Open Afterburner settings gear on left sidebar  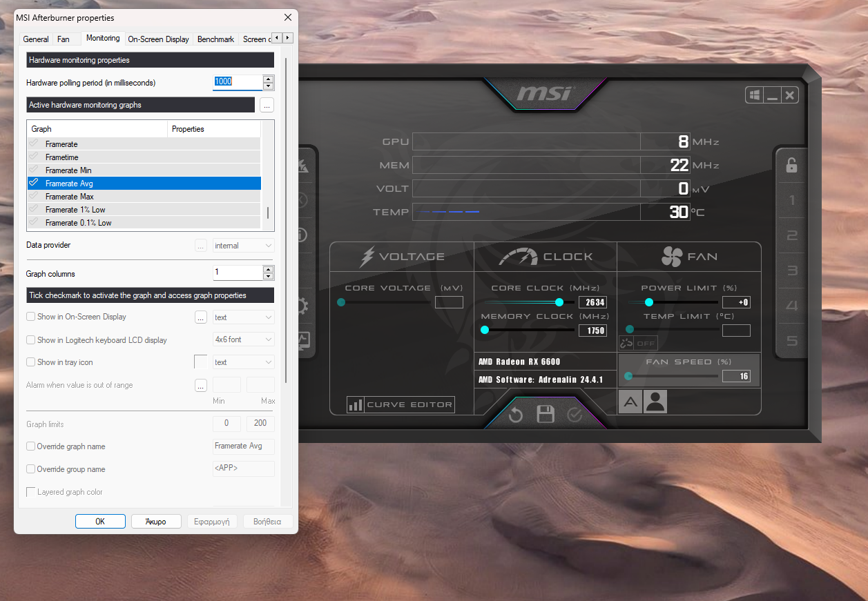[x=302, y=306]
